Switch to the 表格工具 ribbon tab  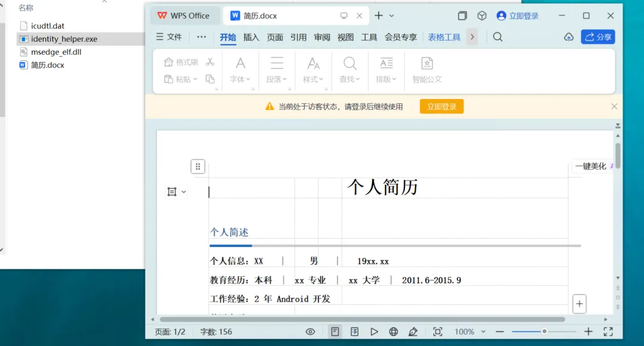444,38
